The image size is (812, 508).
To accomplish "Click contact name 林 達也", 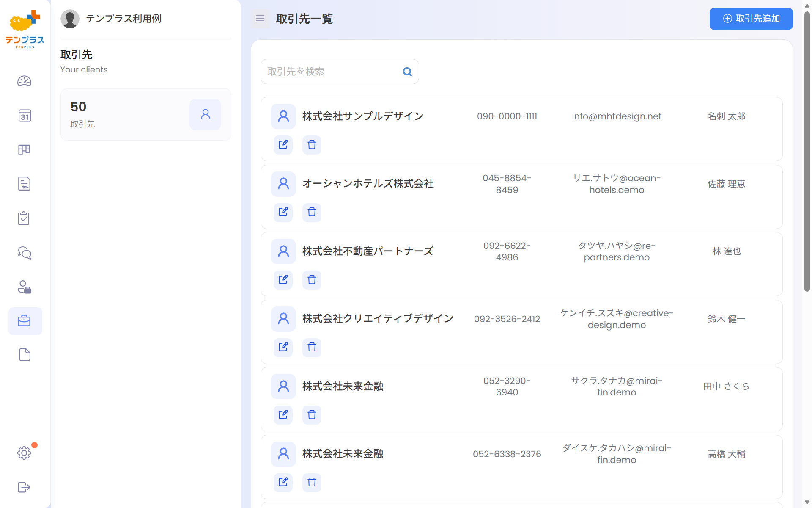I will coord(727,251).
